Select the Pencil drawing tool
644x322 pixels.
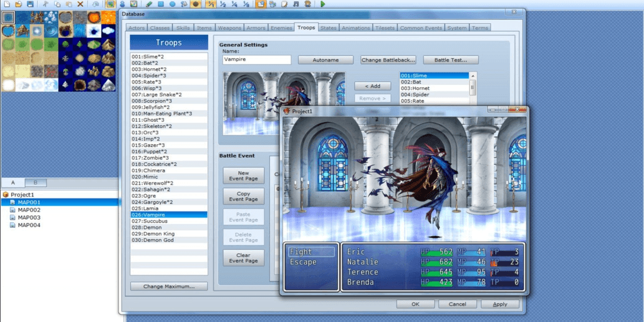coord(149,4)
